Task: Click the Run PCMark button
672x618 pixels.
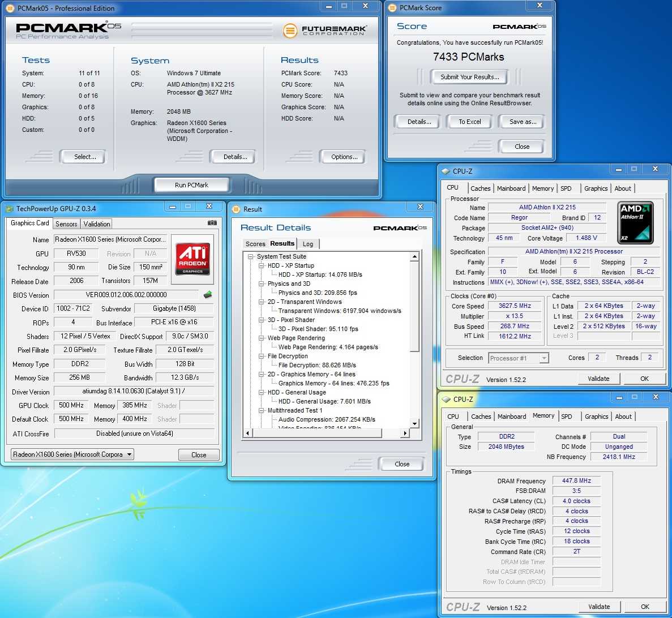Action: (191, 185)
